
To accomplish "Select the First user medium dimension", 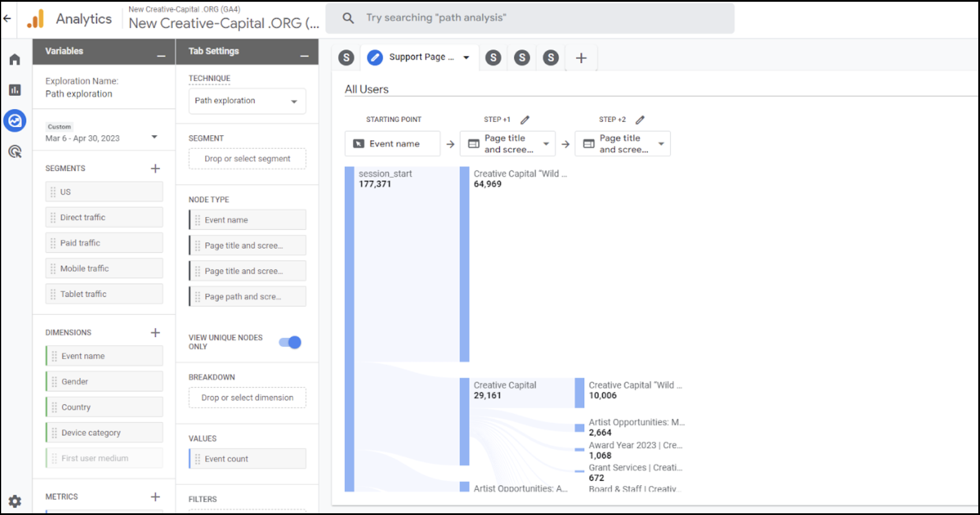I will point(104,458).
